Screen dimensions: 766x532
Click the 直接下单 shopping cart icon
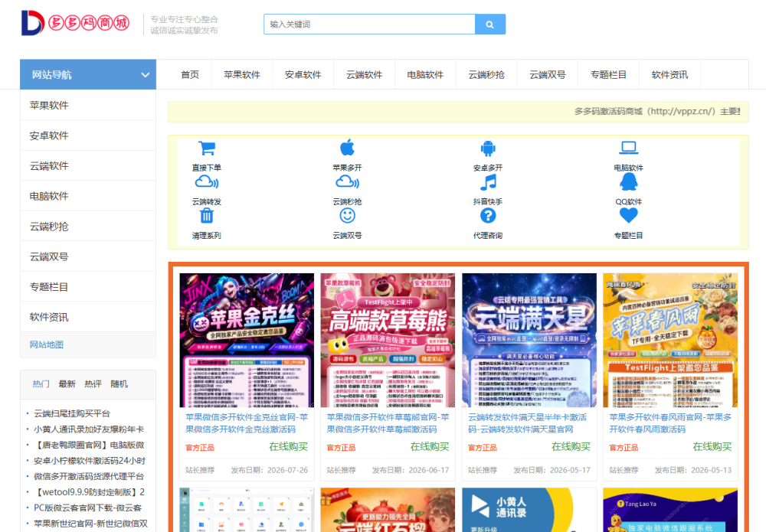207,148
